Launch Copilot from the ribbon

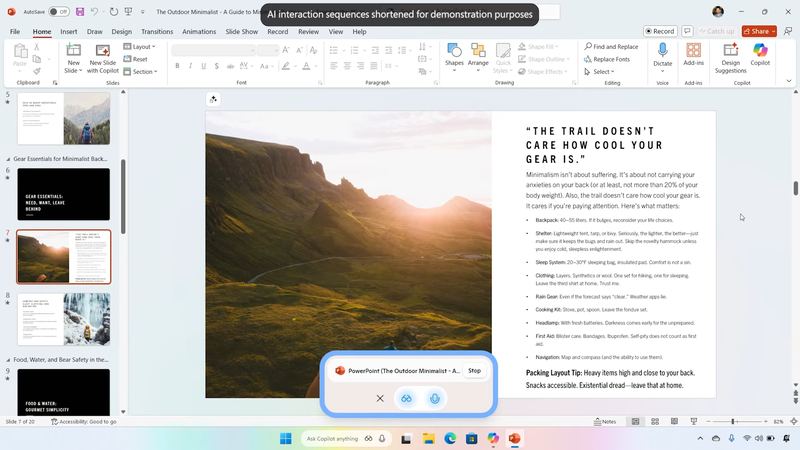(x=760, y=55)
